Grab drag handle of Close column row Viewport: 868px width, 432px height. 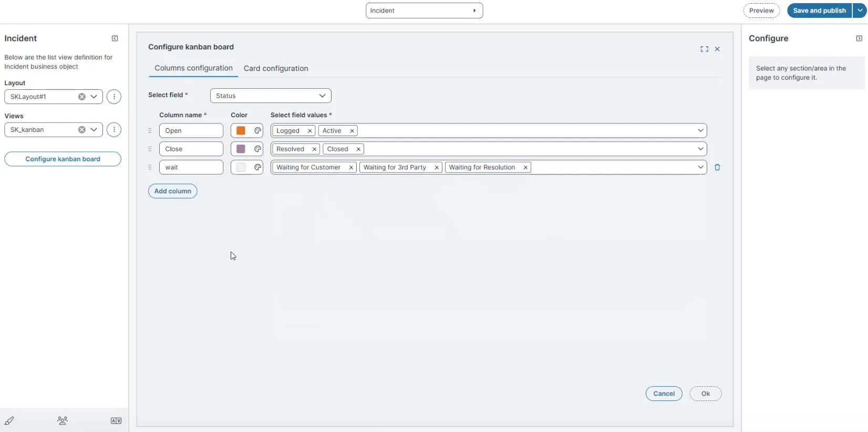[x=150, y=149]
